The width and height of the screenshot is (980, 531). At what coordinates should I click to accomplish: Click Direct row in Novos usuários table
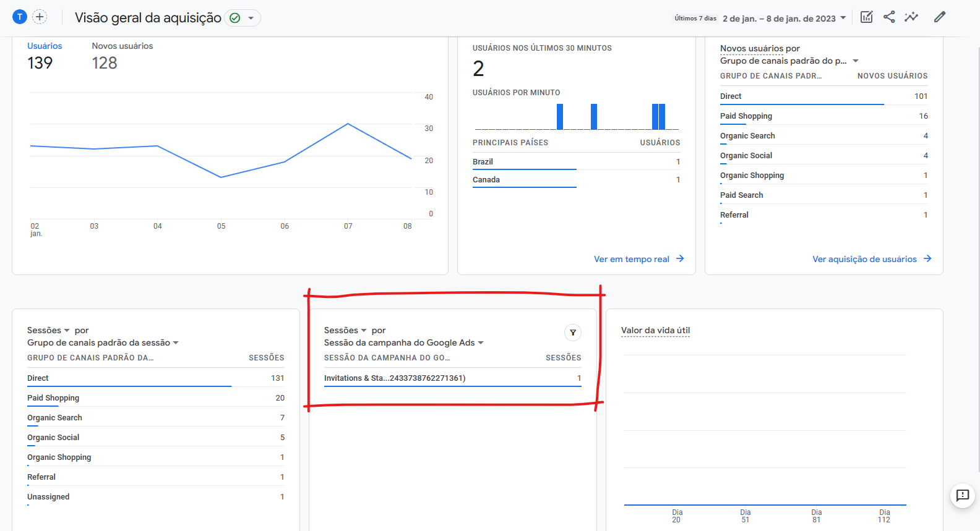tap(824, 96)
